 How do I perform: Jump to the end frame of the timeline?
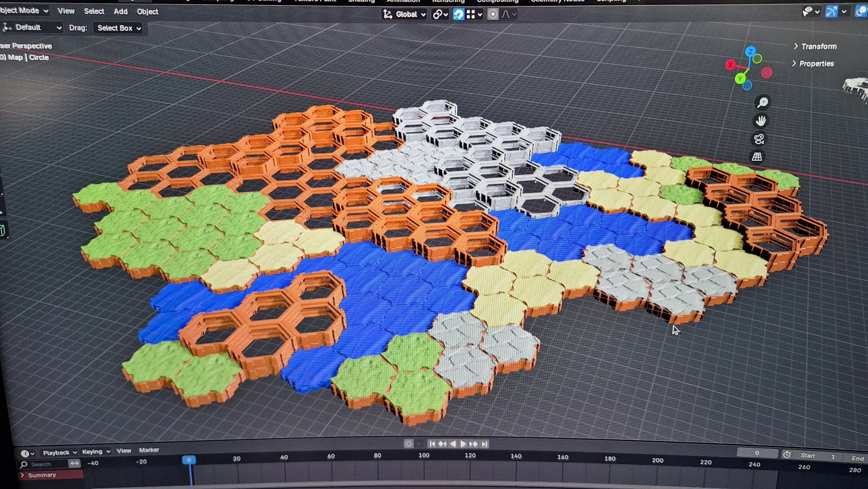[484, 444]
